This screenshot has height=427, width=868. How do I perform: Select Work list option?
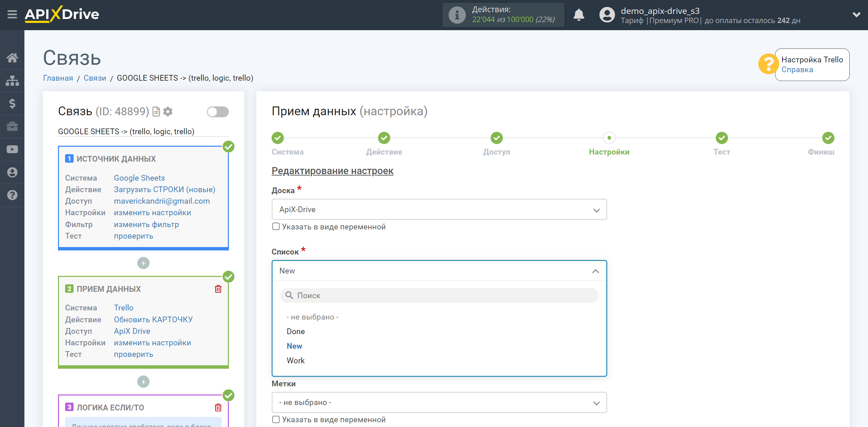click(296, 361)
